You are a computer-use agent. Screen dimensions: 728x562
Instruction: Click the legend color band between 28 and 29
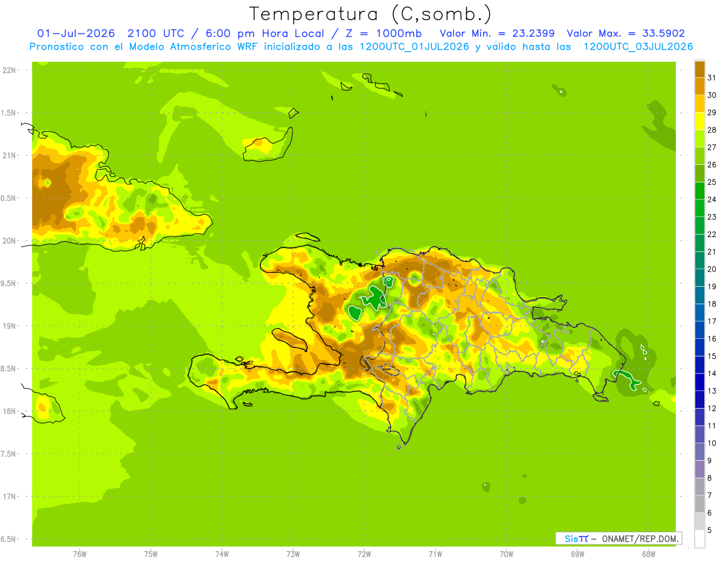coord(699,121)
